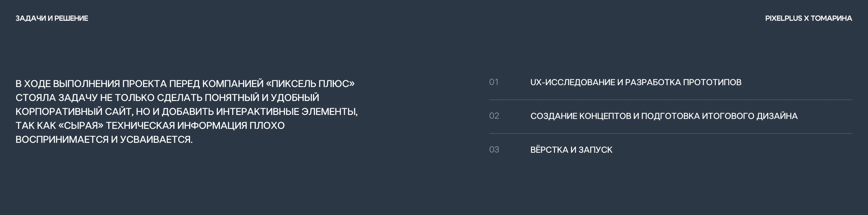Click the divider line below step 01
The width and height of the screenshot is (868, 215).
coord(671,100)
